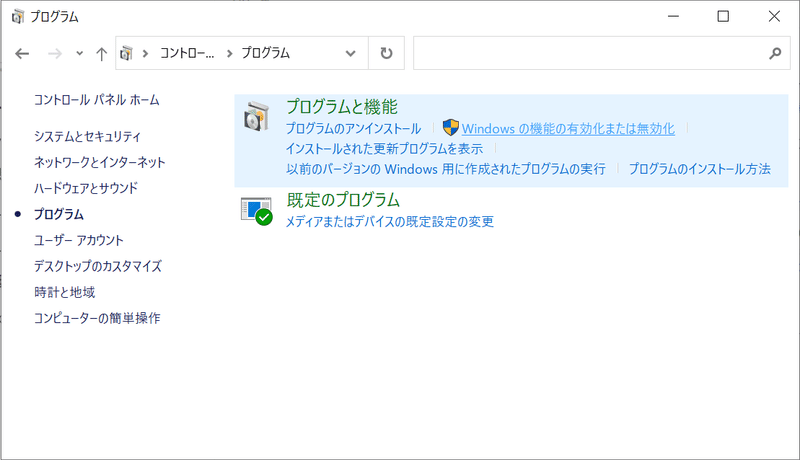Click プログラムのインストール方法 link
The height and width of the screenshot is (460, 800).
[699, 169]
